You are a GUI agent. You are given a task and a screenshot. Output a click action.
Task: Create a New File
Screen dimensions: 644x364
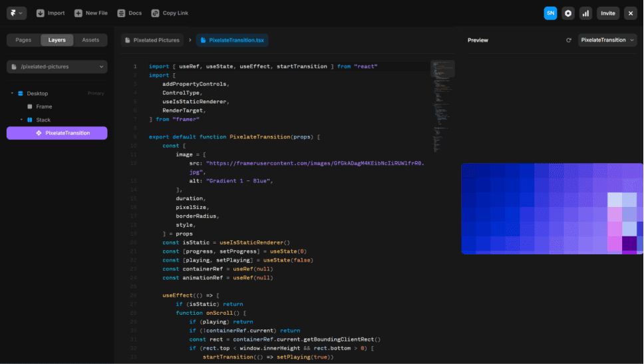coord(90,13)
